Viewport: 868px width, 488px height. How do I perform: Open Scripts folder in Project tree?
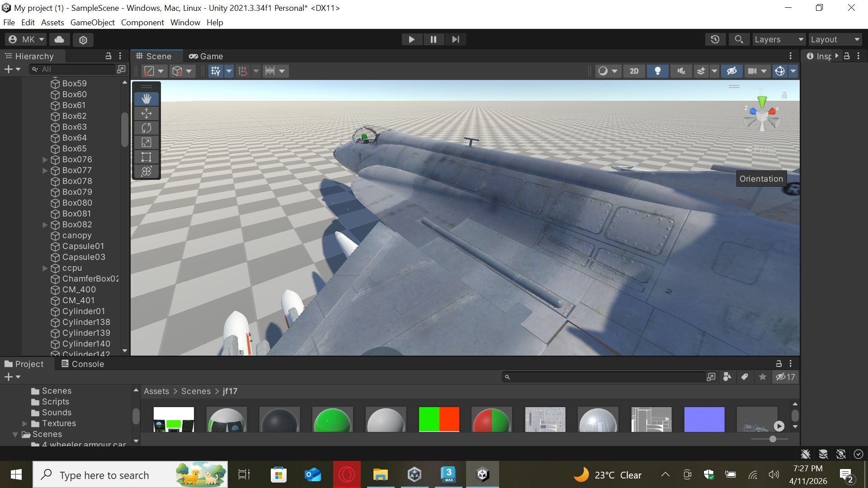56,402
